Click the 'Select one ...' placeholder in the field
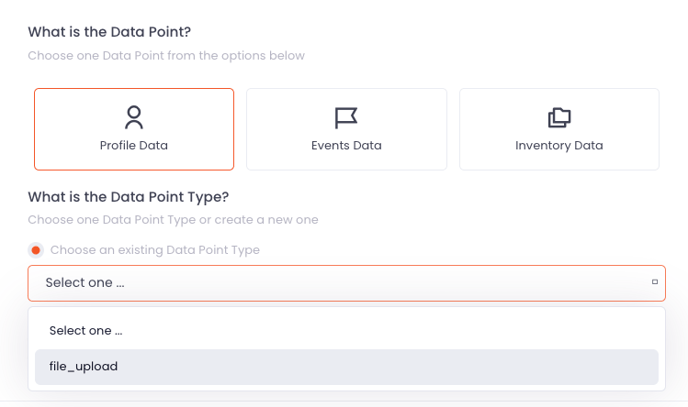Image resolution: width=688 pixels, height=407 pixels. [x=85, y=283]
